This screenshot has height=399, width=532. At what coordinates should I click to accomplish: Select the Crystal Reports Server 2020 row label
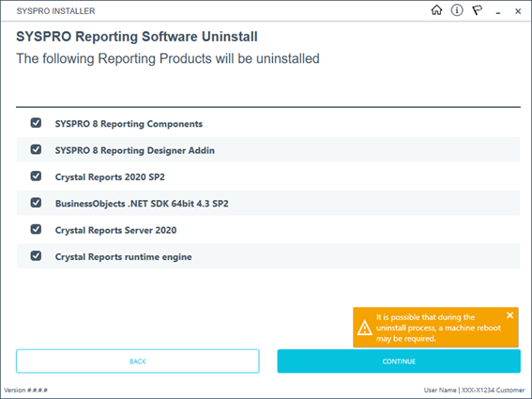click(115, 230)
